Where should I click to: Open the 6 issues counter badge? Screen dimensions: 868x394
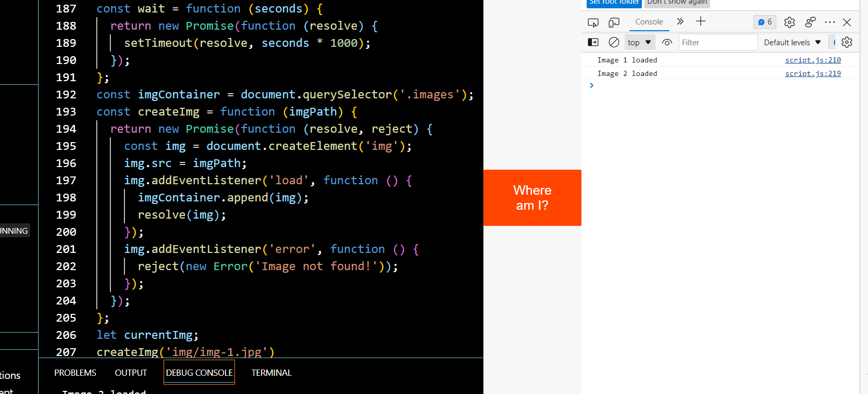coord(765,22)
